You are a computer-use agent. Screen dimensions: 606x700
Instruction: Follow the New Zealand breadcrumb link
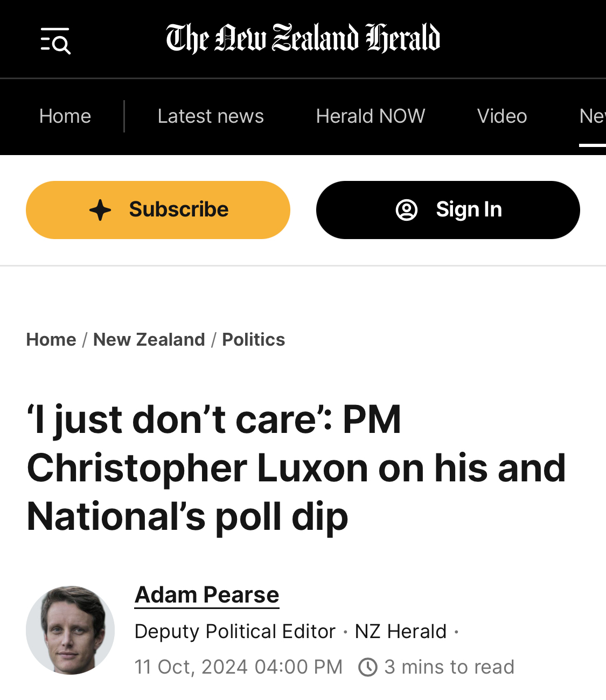[149, 340]
